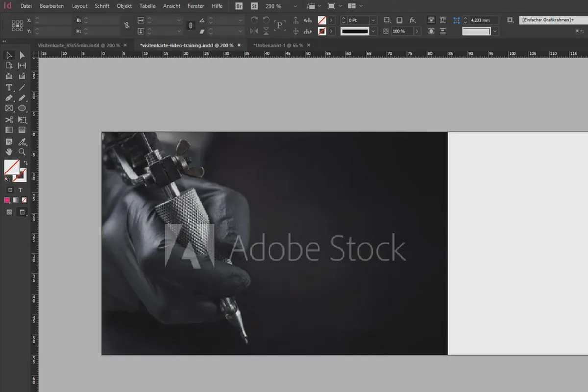Open the Datei menu
This screenshot has height=392, width=588.
pyautogui.click(x=26, y=6)
